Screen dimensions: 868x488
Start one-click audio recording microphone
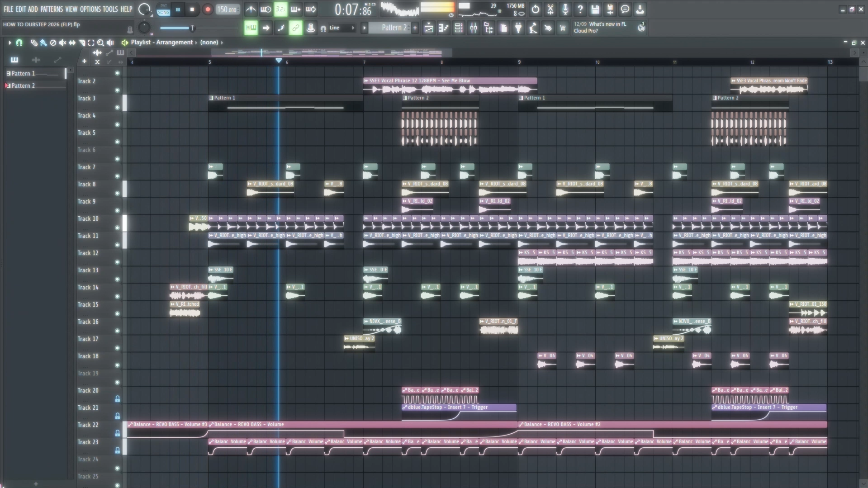click(565, 9)
